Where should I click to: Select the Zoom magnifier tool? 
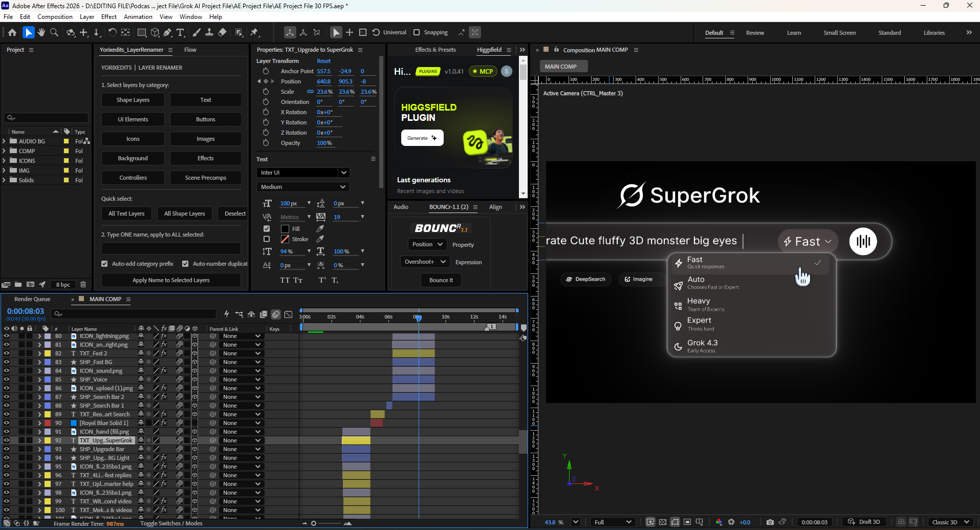[x=54, y=32]
